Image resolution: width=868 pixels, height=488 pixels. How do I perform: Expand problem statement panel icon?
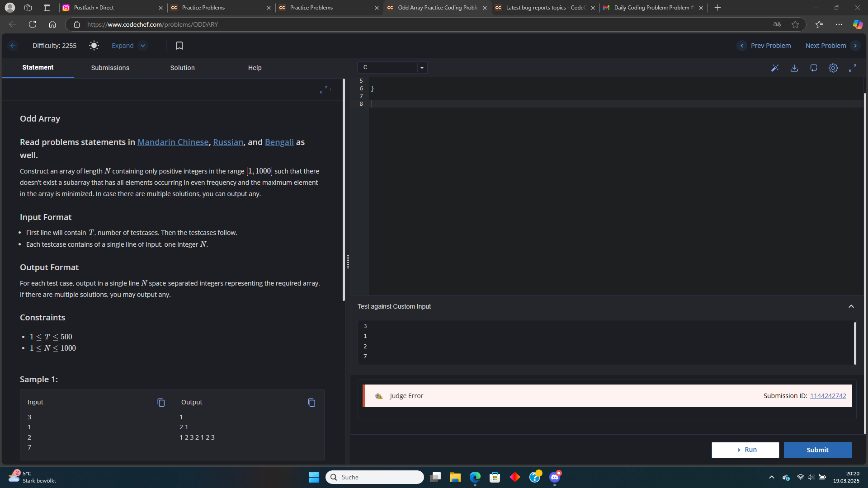pyautogui.click(x=324, y=90)
